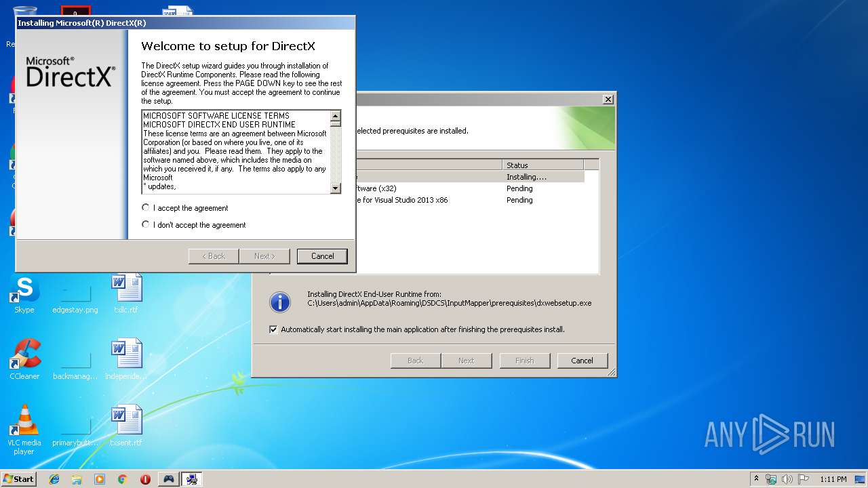Viewport: 868px width, 488px height.
Task: Show hidden system tray icons
Action: tap(756, 479)
